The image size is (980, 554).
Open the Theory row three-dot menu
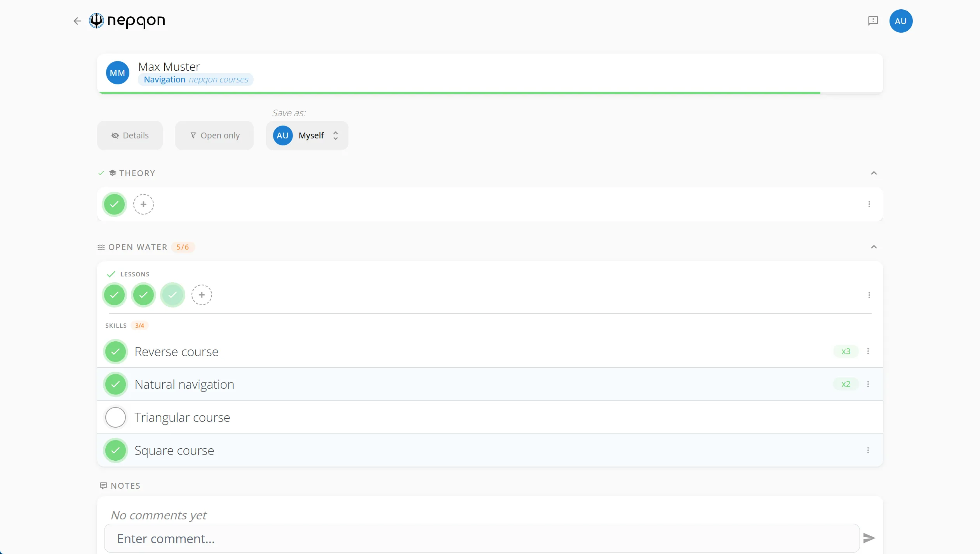[x=869, y=204]
